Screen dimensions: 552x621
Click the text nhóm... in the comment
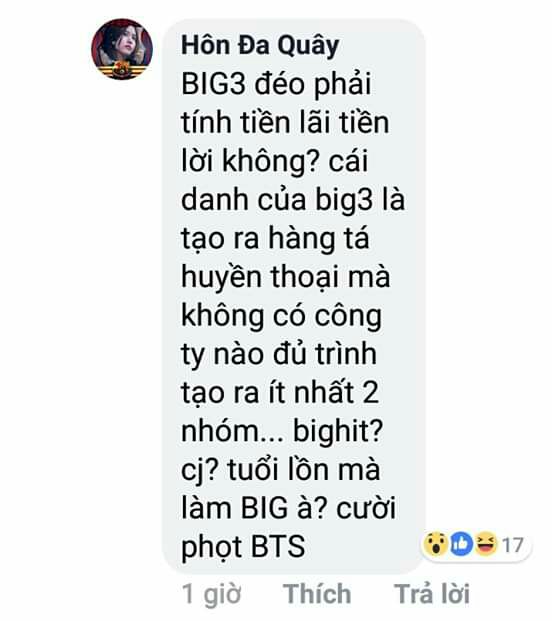[232, 431]
